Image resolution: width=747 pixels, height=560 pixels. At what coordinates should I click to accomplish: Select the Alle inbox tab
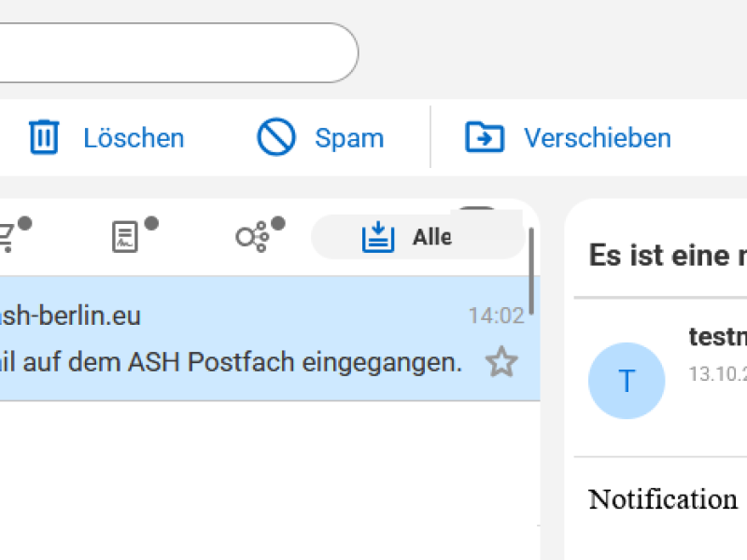click(x=418, y=237)
